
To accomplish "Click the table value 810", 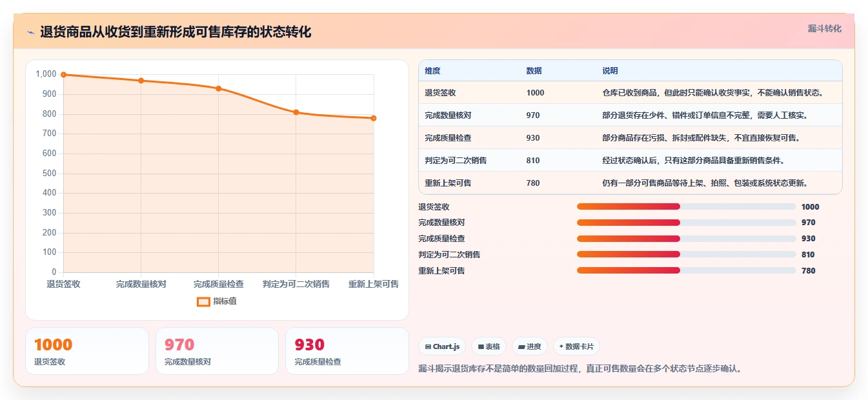I will coord(533,161).
